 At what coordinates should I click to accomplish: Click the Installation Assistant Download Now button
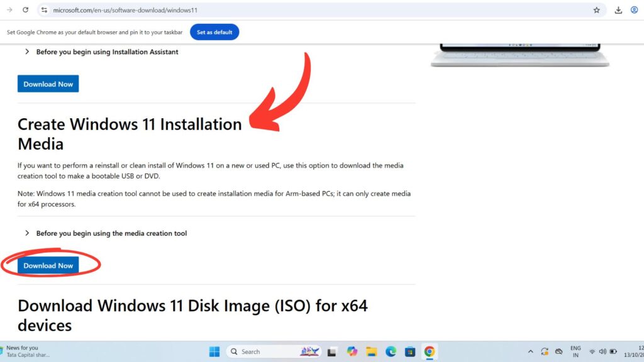coord(48,84)
